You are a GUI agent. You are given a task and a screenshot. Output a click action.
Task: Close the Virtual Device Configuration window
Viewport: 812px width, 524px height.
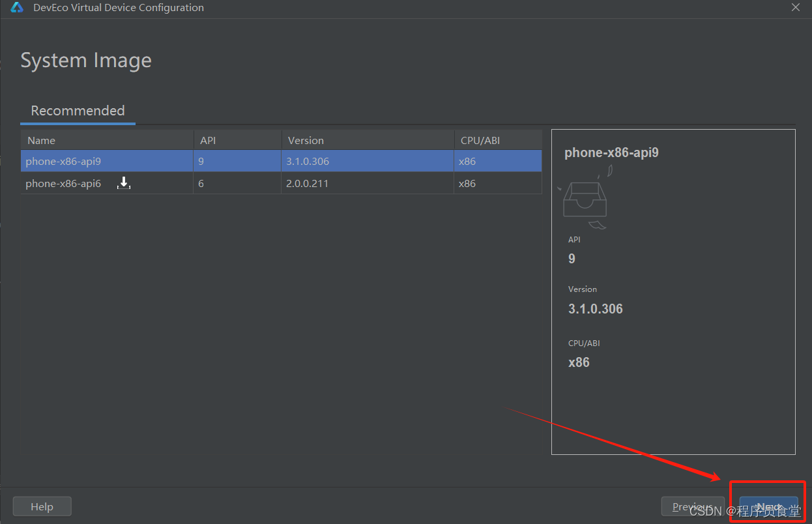(796, 8)
